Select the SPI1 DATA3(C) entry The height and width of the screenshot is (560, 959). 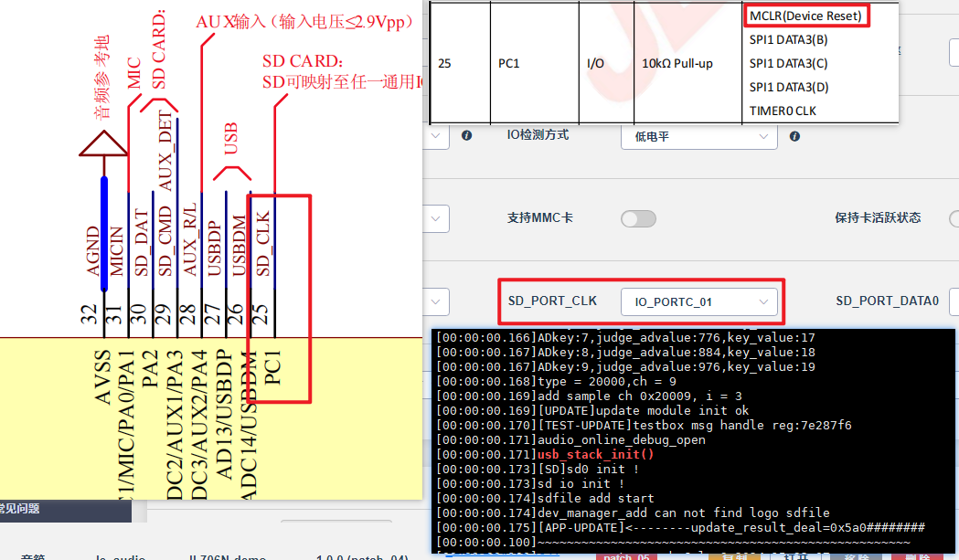(x=788, y=64)
